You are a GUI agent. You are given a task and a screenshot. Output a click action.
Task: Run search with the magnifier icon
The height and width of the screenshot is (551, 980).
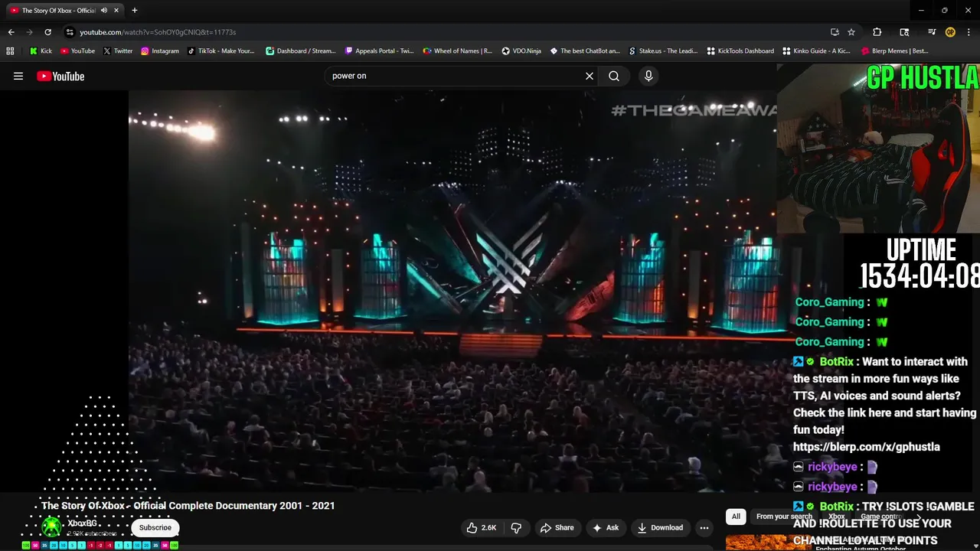(x=614, y=76)
